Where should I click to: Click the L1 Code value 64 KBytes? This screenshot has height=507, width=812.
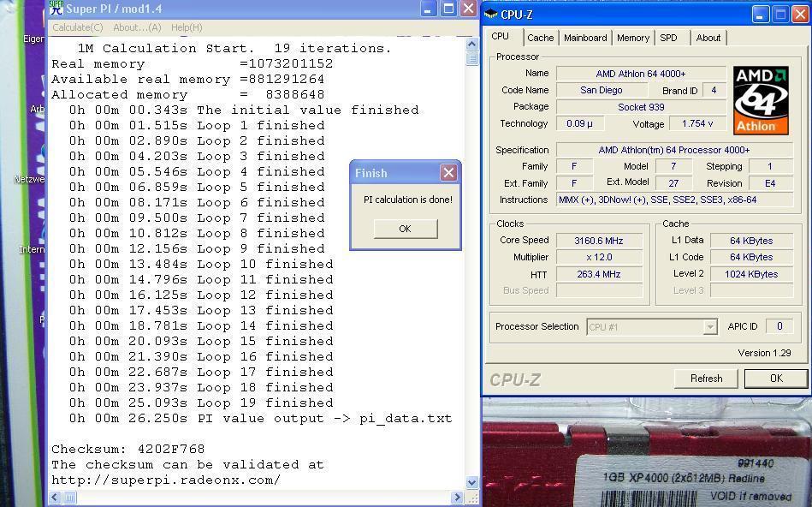(751, 257)
